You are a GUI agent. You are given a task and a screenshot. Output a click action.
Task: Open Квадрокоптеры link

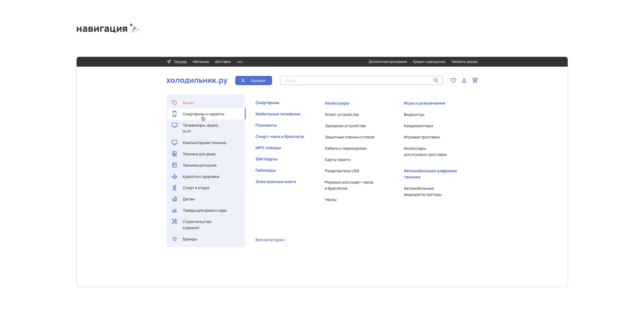(418, 126)
